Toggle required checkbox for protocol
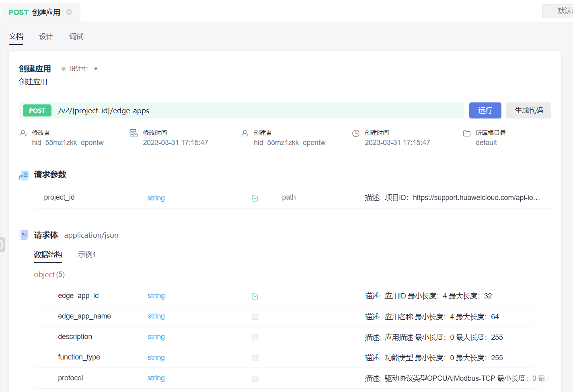 pyautogui.click(x=255, y=378)
